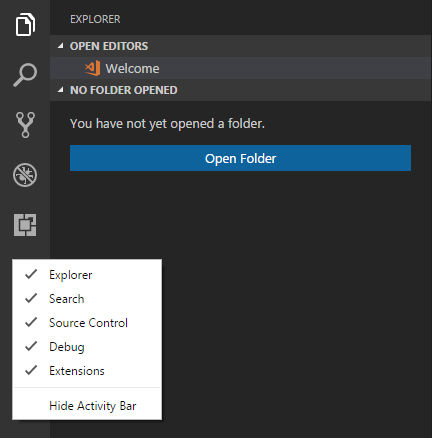The image size is (432, 438).
Task: Open the Source Control branch icon
Action: tap(25, 125)
